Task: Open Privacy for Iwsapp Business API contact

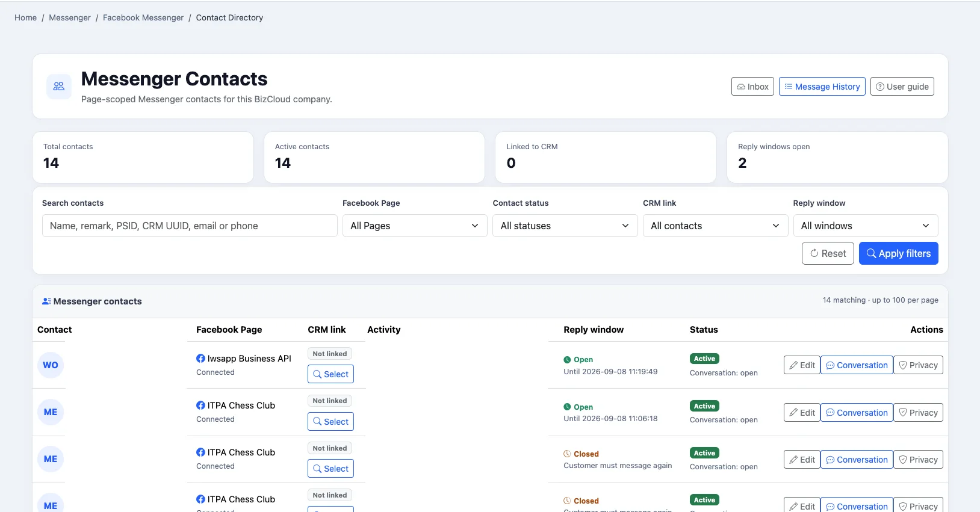Action: pos(918,365)
